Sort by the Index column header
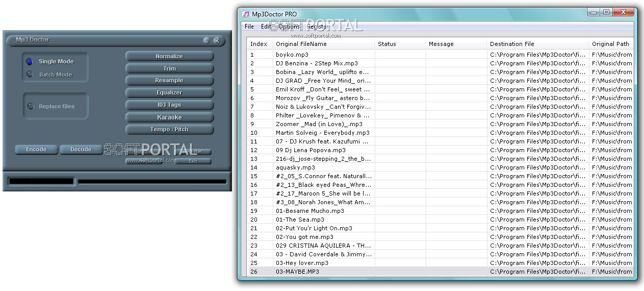 coord(260,44)
